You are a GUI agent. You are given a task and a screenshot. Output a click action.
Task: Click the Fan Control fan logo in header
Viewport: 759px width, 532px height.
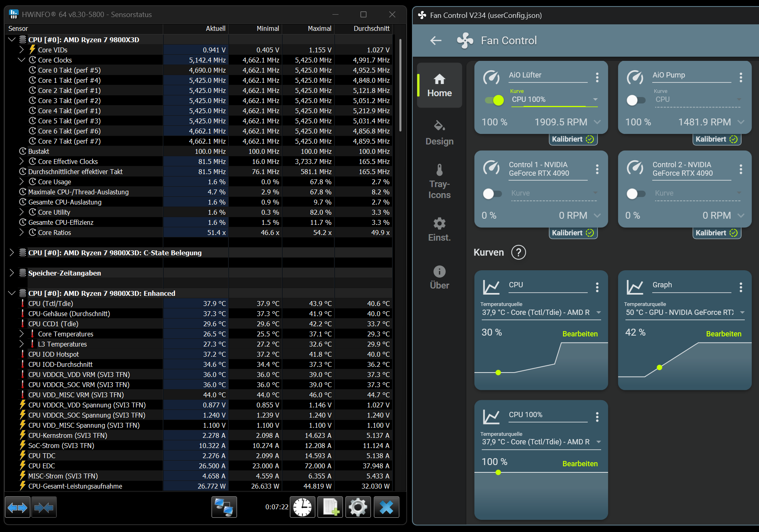(465, 41)
